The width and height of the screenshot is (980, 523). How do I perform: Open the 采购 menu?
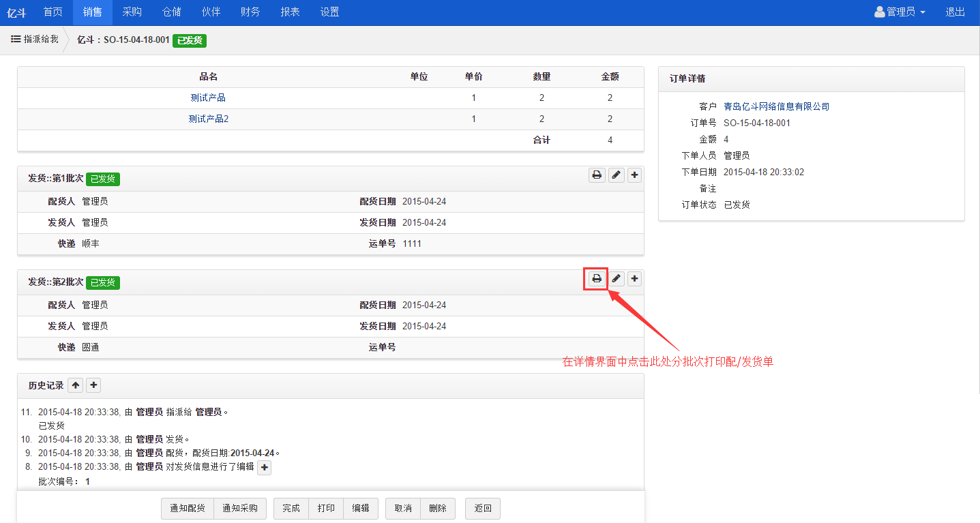pyautogui.click(x=132, y=12)
